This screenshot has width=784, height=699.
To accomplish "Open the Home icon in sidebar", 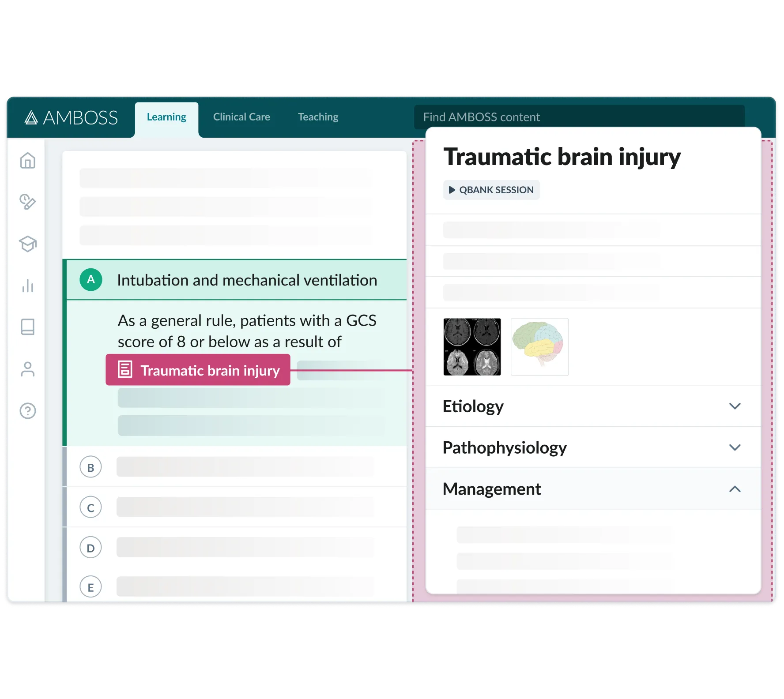I will point(28,160).
